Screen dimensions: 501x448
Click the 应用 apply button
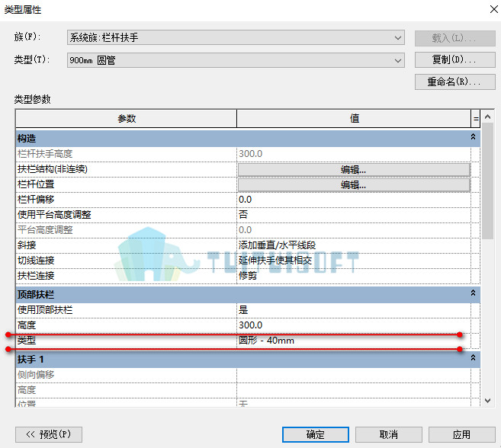461,434
